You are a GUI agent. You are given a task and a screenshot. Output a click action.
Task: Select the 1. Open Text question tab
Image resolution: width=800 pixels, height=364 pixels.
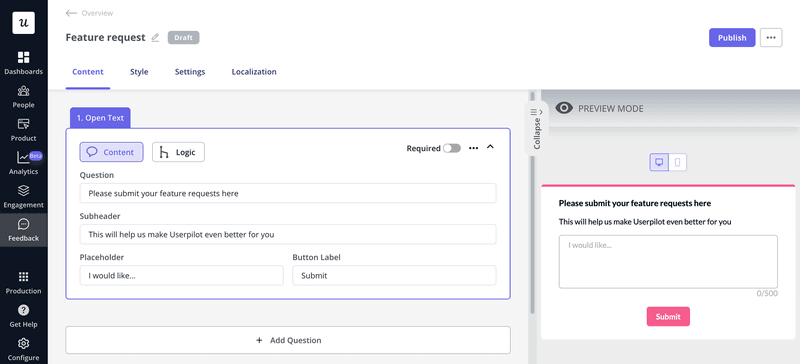pyautogui.click(x=101, y=117)
